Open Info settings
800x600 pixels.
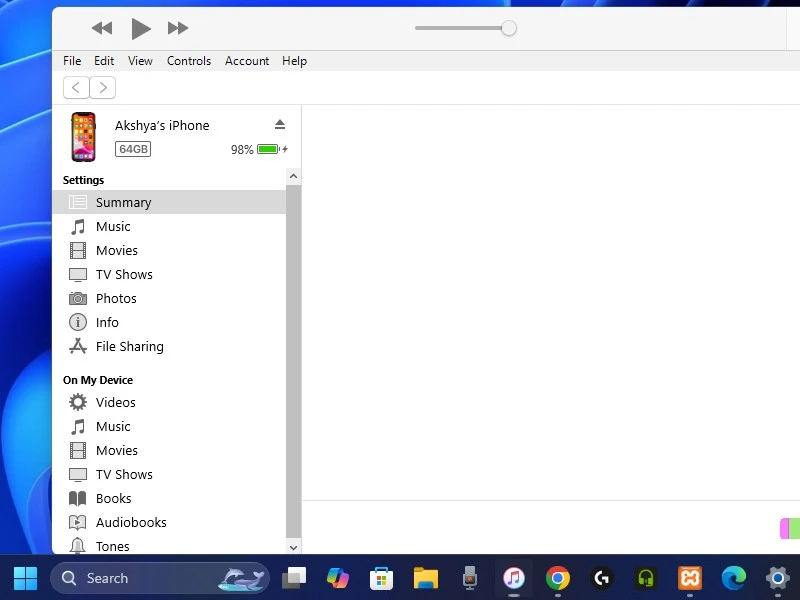pyautogui.click(x=169, y=322)
